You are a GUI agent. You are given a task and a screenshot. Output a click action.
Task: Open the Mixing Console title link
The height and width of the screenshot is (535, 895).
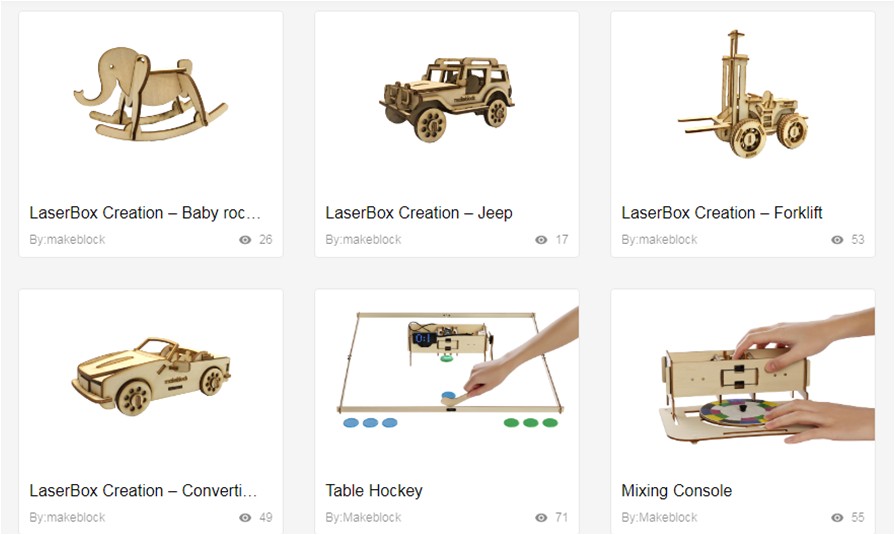(x=676, y=491)
